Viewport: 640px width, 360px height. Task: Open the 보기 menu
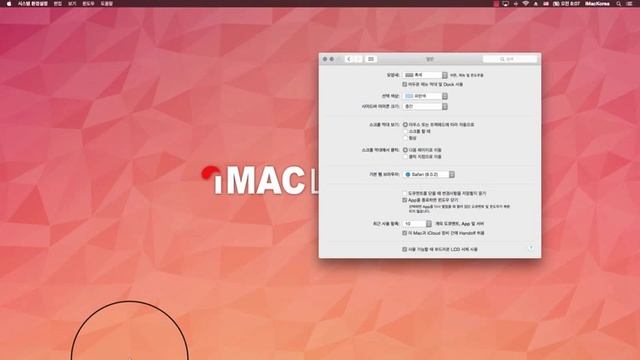click(72, 4)
